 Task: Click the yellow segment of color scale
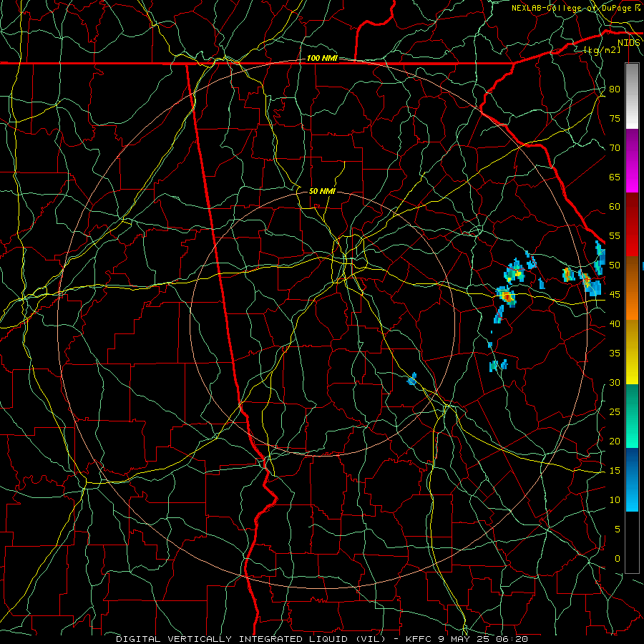632,352
